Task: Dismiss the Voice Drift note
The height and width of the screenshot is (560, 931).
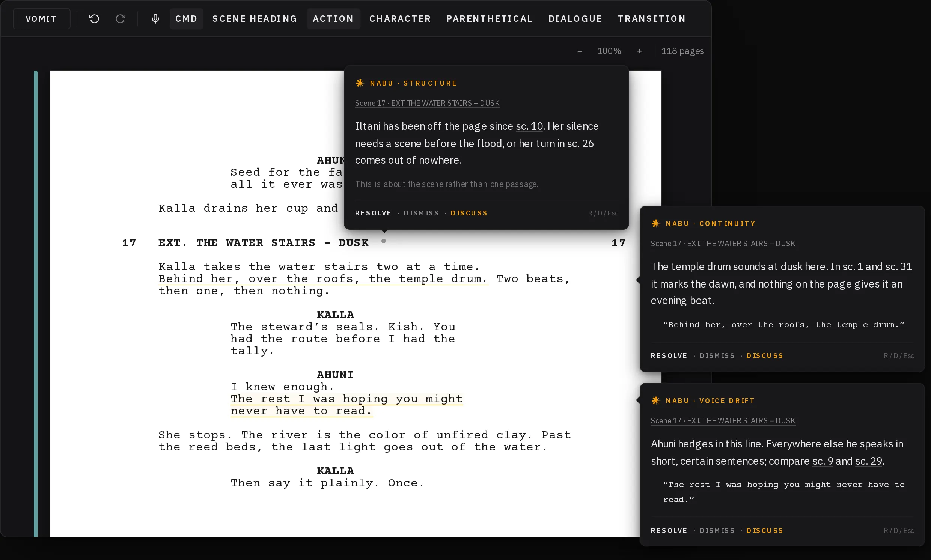Action: (717, 531)
